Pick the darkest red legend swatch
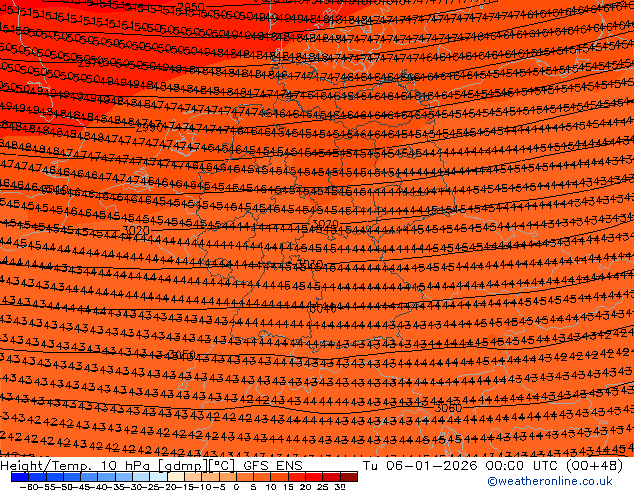 click(349, 477)
